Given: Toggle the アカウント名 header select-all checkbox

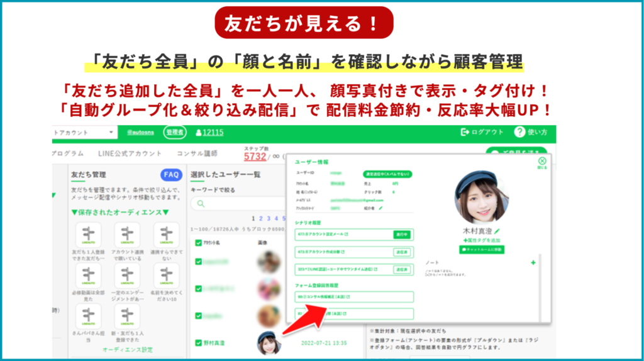Looking at the screenshot, I should (198, 243).
